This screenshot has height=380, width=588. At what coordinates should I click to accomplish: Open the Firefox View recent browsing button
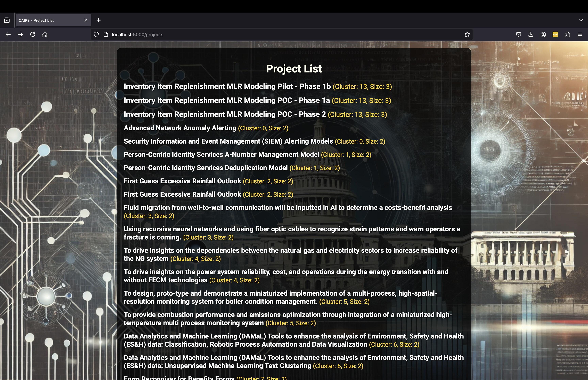[x=7, y=20]
